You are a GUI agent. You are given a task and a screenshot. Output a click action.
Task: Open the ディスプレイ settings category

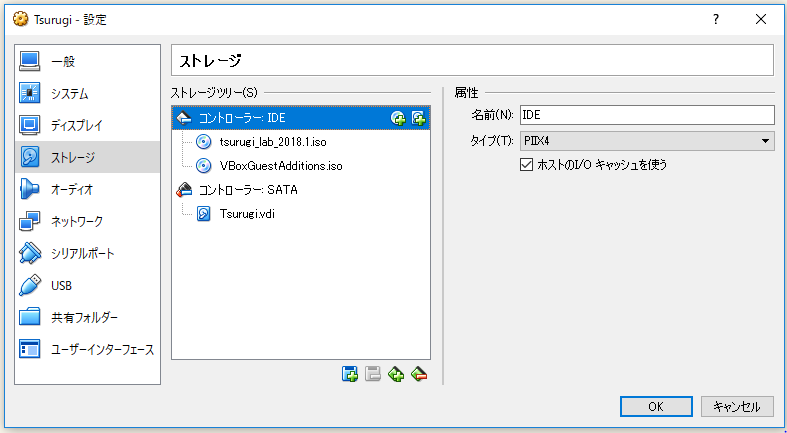87,125
